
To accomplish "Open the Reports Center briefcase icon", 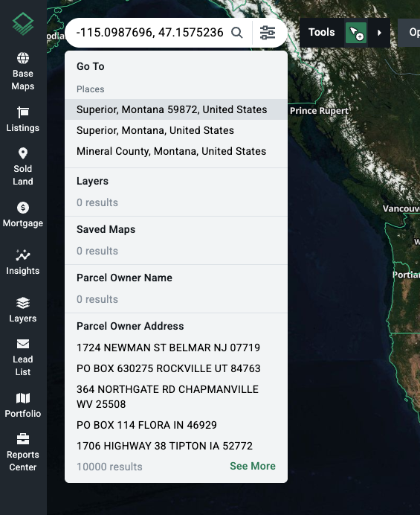I will [23, 439].
